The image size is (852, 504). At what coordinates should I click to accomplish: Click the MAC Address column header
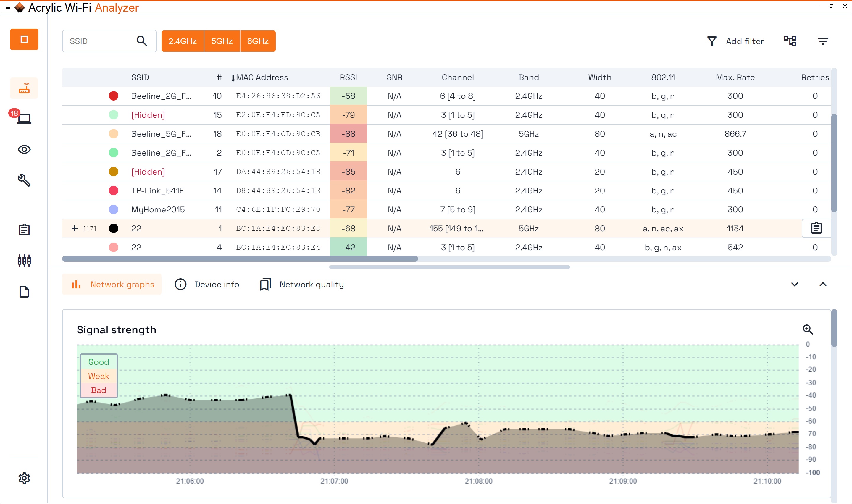pos(262,77)
